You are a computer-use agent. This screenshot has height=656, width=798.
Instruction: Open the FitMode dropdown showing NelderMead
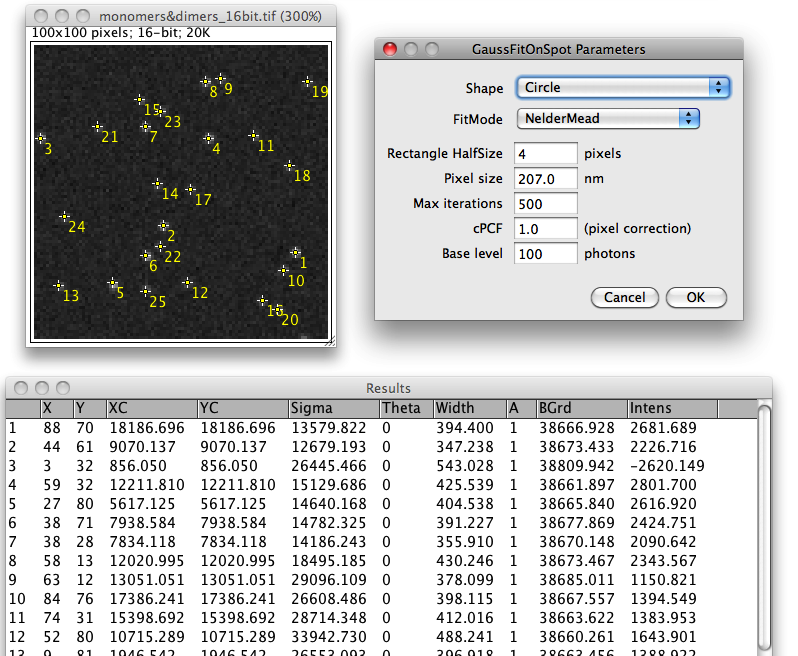[x=608, y=119]
